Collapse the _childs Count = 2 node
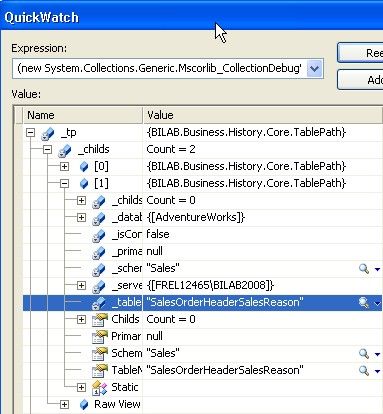This screenshot has height=414, width=383. (x=47, y=149)
